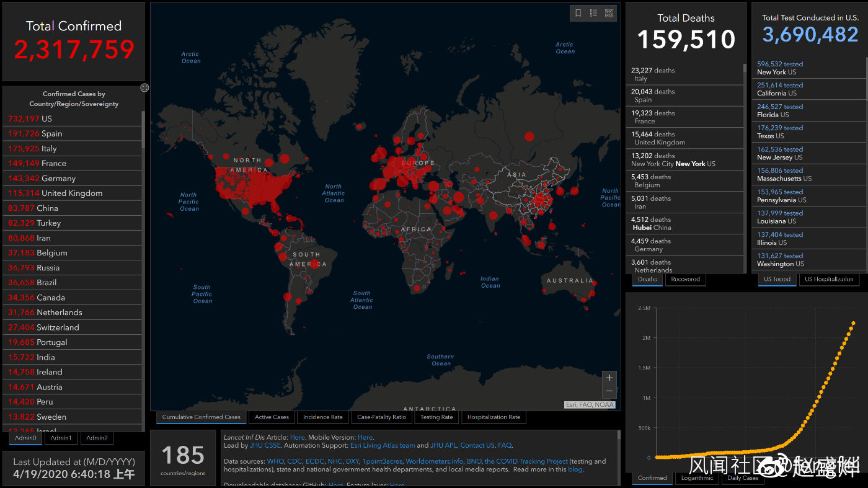The width and height of the screenshot is (868, 488).
Task: Open the basemap gallery grid icon
Action: (x=609, y=13)
